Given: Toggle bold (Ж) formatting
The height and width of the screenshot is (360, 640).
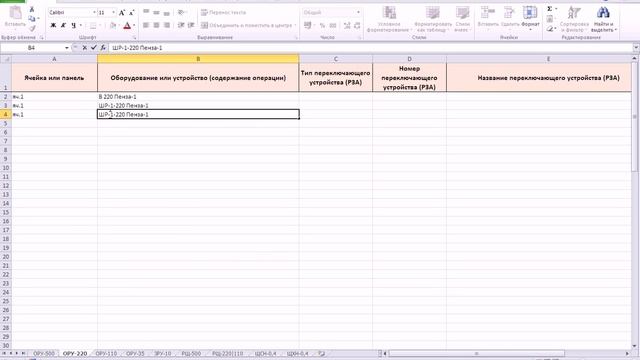Looking at the screenshot, I should point(53,26).
